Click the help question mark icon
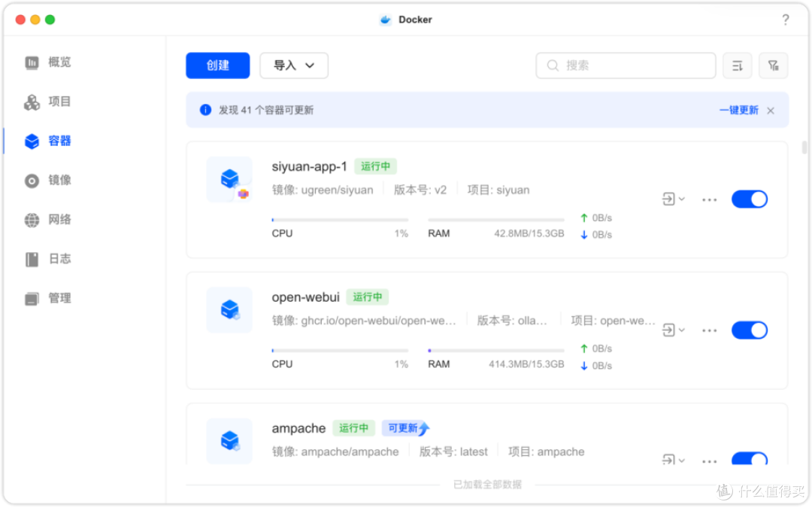The width and height of the screenshot is (812, 508). (786, 20)
